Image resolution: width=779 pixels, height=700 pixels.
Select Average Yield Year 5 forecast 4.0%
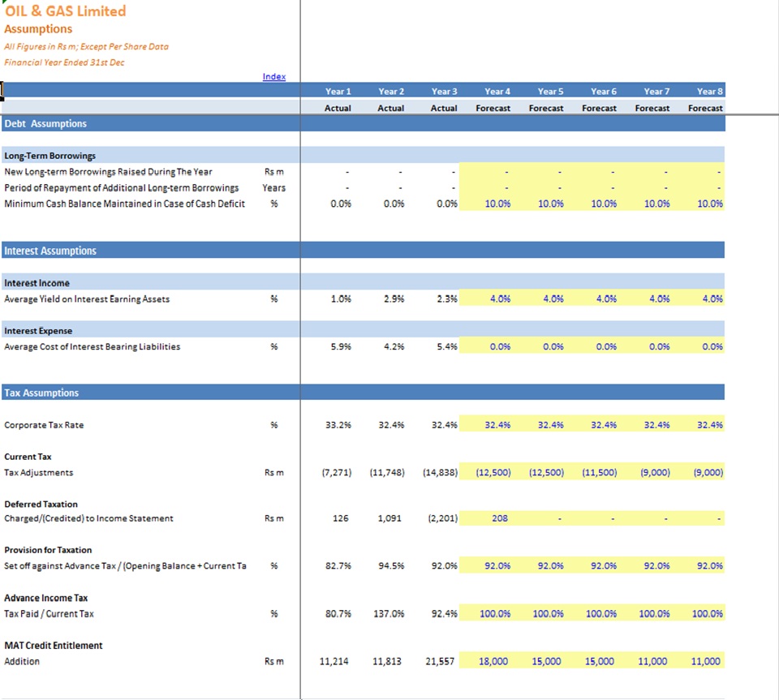[x=553, y=298]
